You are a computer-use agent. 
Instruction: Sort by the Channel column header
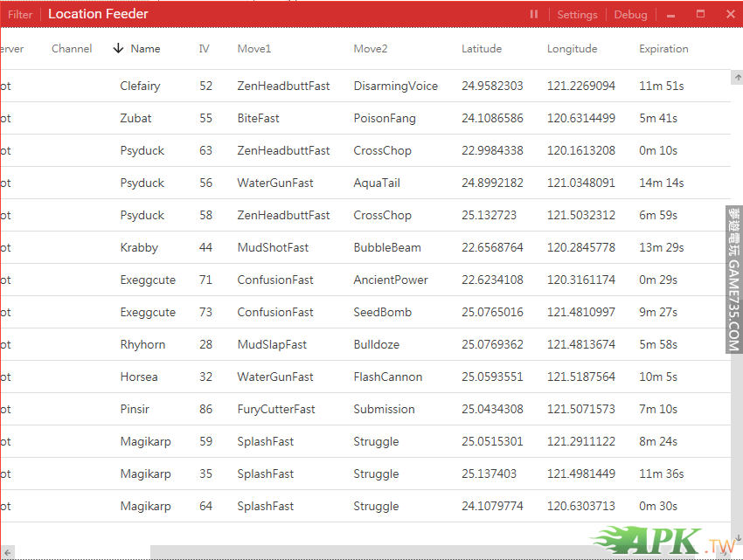(x=72, y=48)
